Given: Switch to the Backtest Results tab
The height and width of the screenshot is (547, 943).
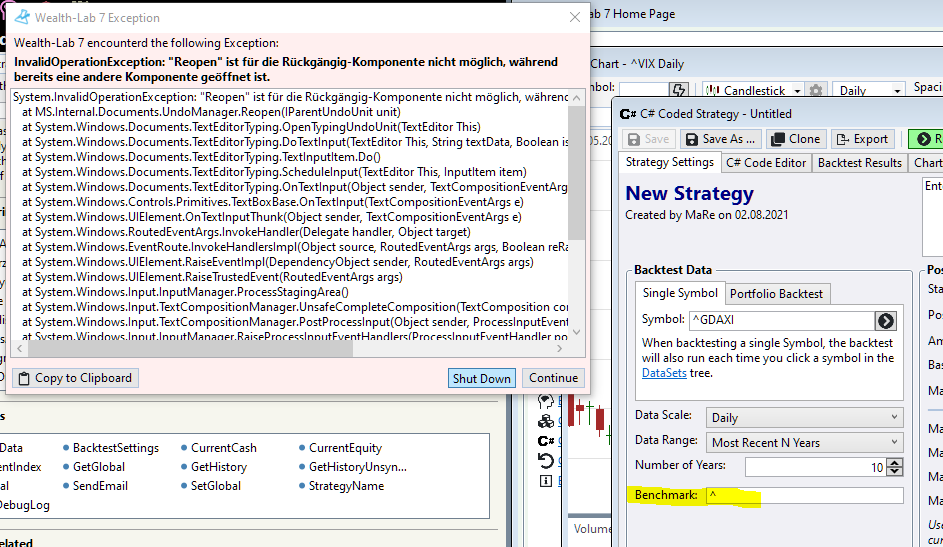Looking at the screenshot, I should tap(859, 163).
